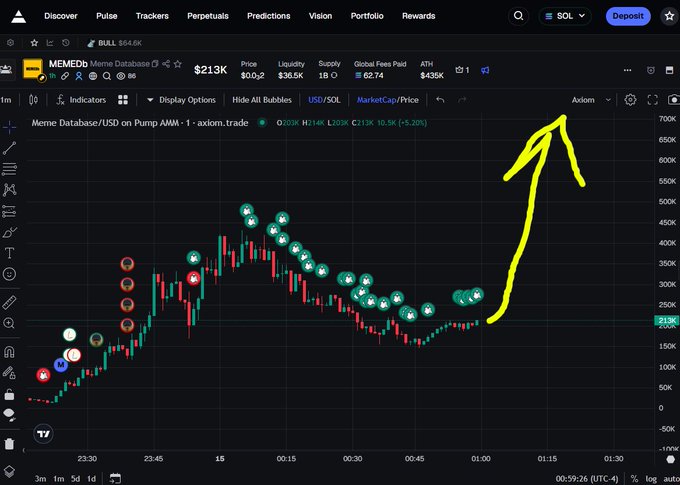Viewport: 680px width, 485px height.
Task: Expand the Display Options dropdown
Action: pyautogui.click(x=181, y=100)
